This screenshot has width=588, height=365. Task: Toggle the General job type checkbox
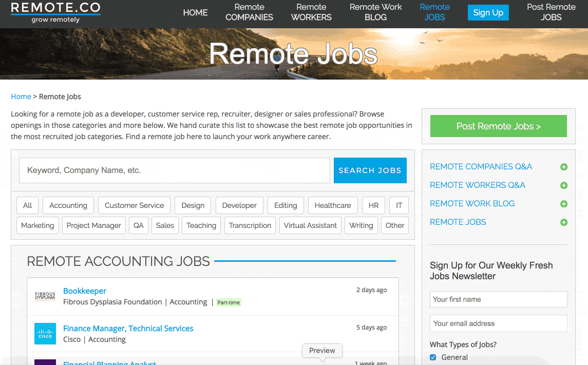click(433, 357)
